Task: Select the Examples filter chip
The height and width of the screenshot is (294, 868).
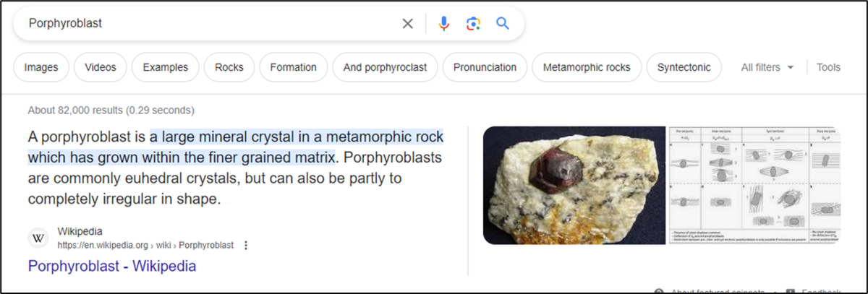Action: coord(166,67)
